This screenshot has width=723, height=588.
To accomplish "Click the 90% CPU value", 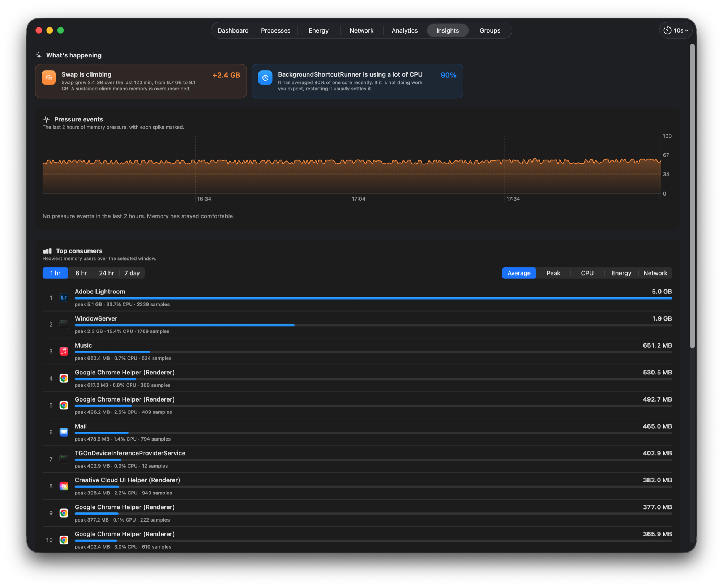I will tap(448, 75).
